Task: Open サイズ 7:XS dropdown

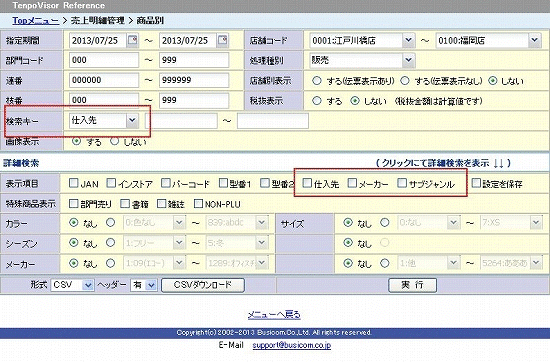Action: point(511,223)
